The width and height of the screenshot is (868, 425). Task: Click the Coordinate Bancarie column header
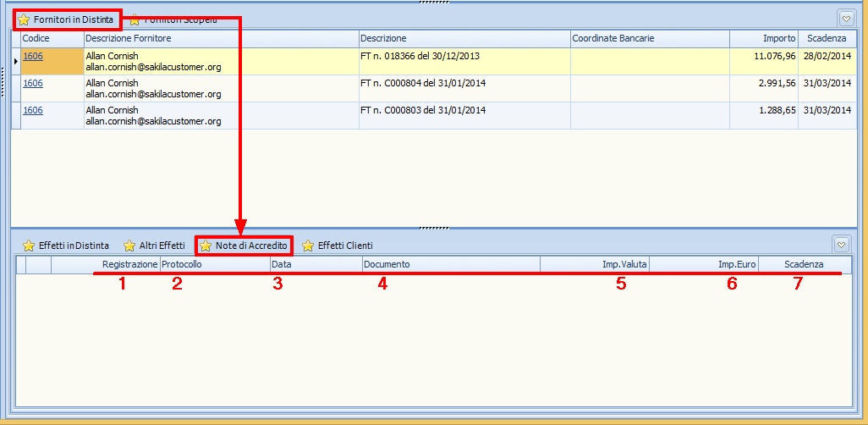(x=649, y=39)
